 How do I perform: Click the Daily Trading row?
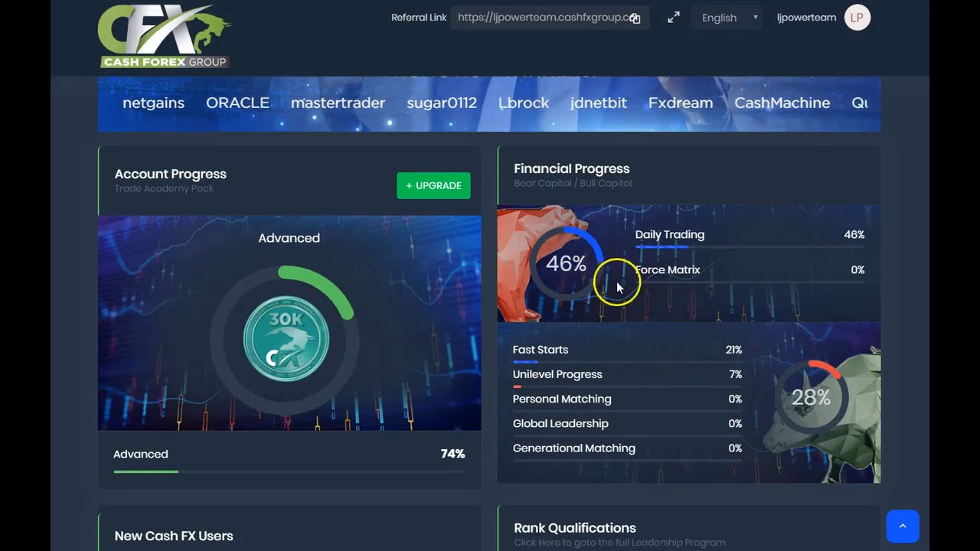click(750, 237)
